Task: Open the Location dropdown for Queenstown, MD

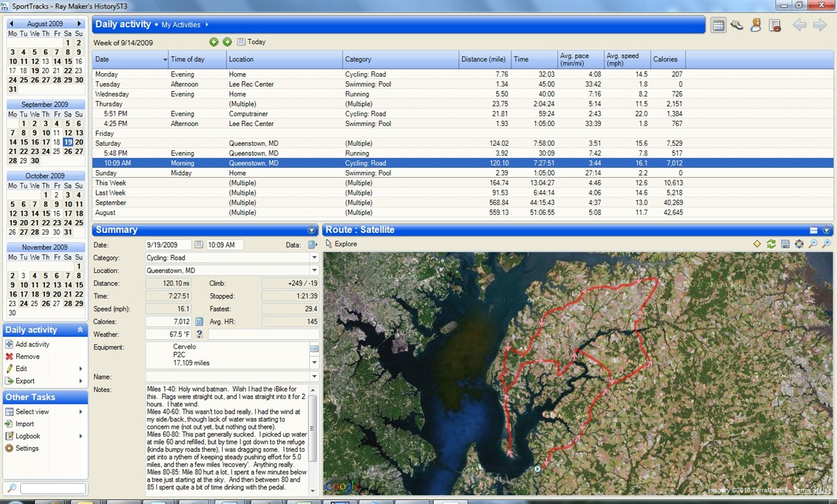Action: 314,271
